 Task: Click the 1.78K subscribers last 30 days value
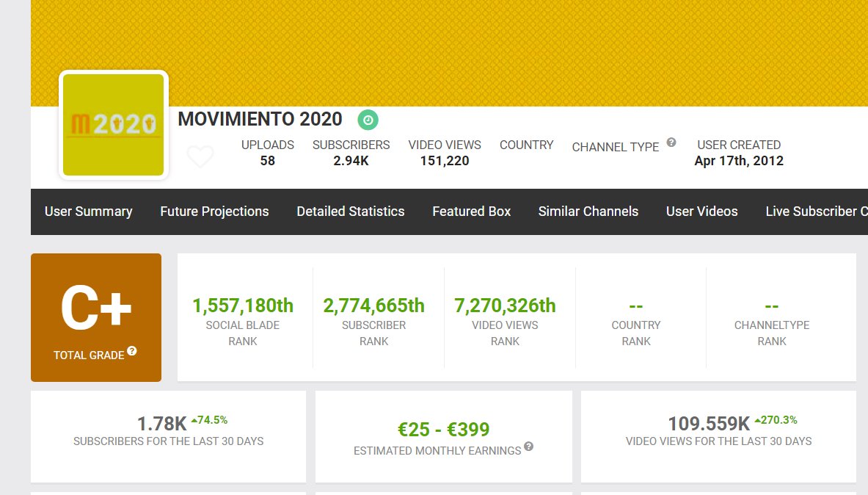(x=161, y=424)
